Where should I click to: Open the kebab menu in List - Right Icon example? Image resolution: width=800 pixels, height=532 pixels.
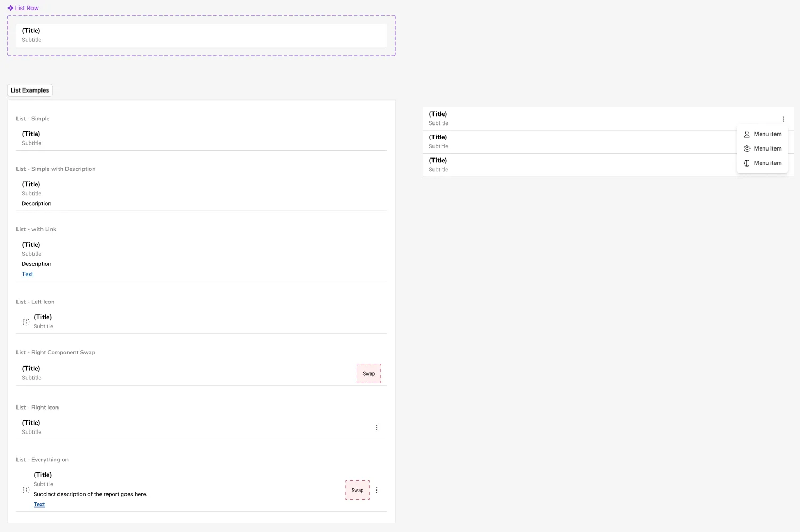coord(377,427)
